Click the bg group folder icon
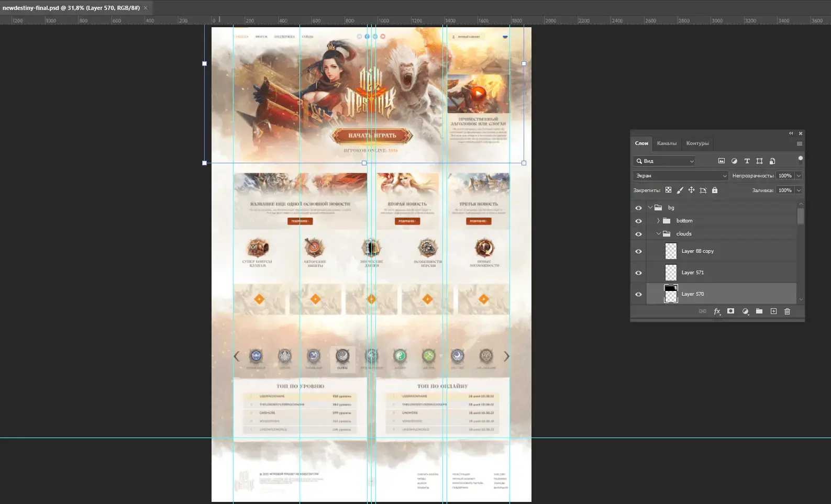 (659, 208)
